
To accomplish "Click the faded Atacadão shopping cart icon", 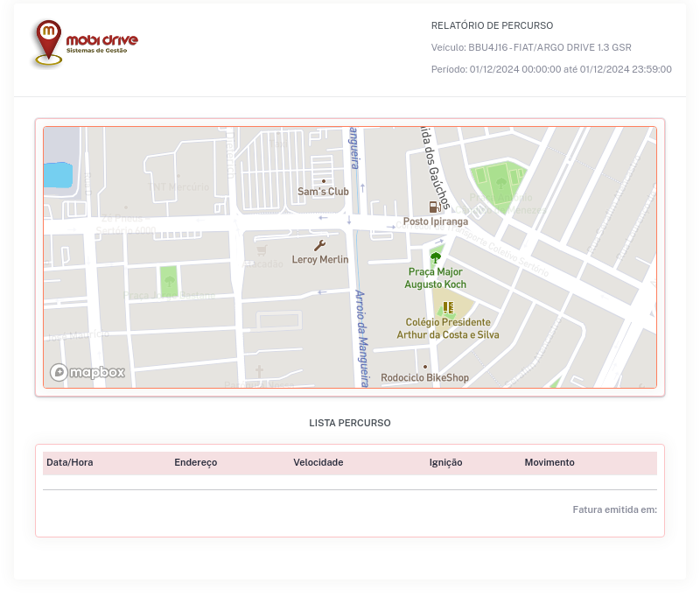I will click(x=261, y=249).
